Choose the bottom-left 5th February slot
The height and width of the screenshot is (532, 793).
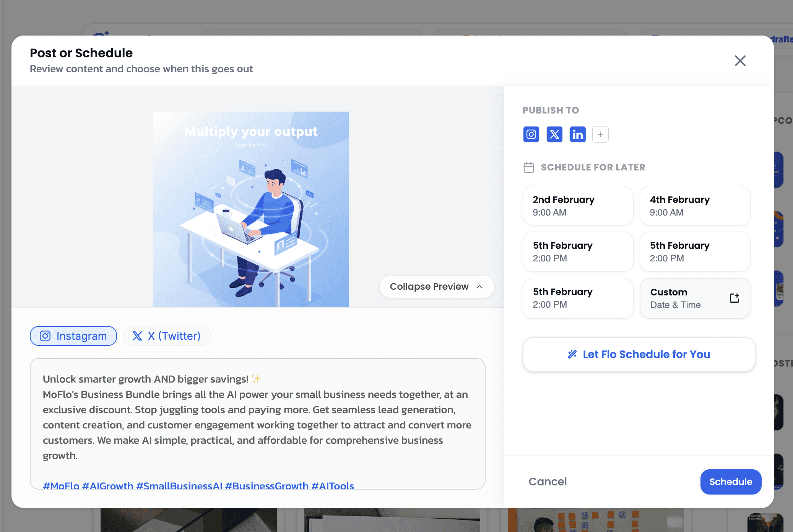[578, 298]
